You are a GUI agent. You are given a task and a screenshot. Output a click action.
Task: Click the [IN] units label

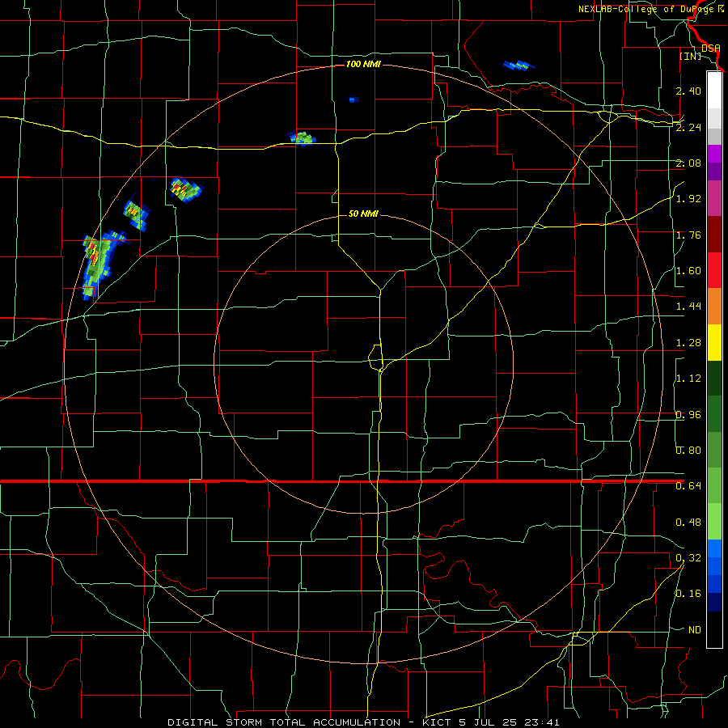(x=691, y=56)
